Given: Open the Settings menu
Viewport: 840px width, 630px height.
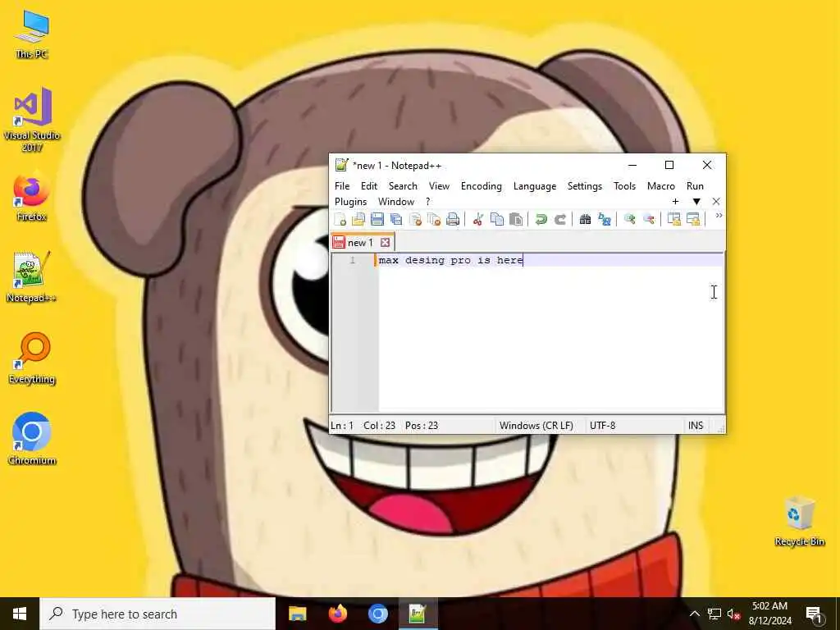Looking at the screenshot, I should tap(584, 186).
